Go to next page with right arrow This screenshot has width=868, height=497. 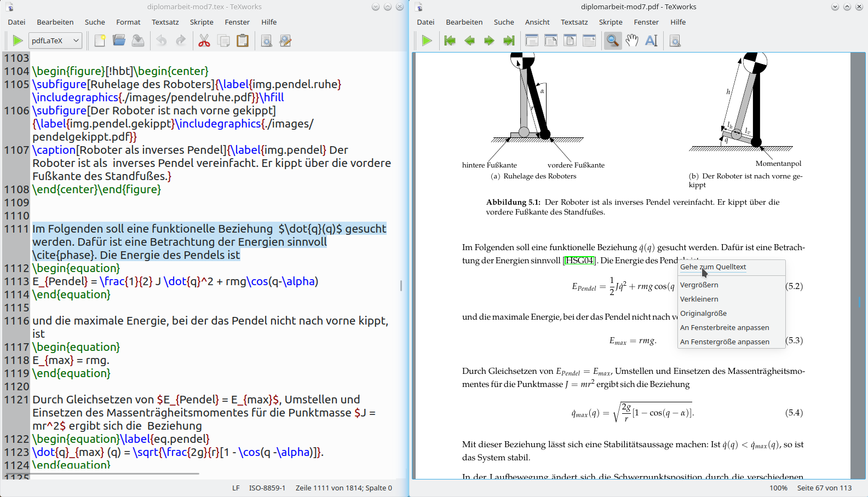[489, 41]
